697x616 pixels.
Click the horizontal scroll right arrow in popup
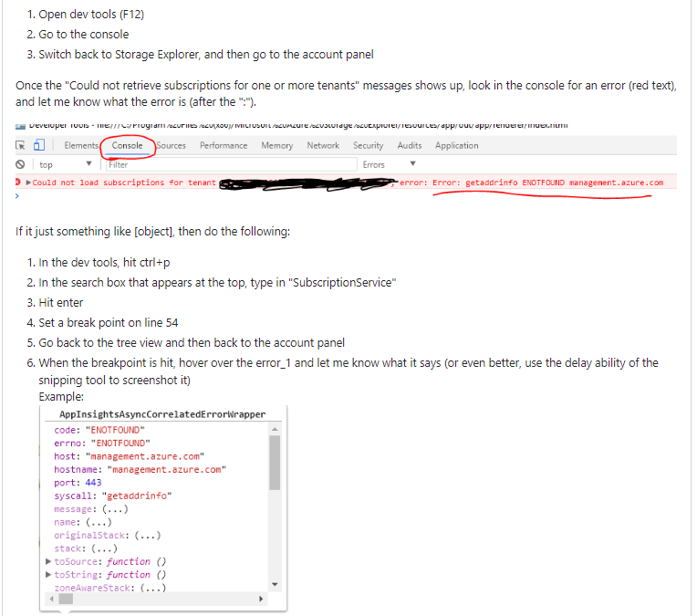point(261,599)
